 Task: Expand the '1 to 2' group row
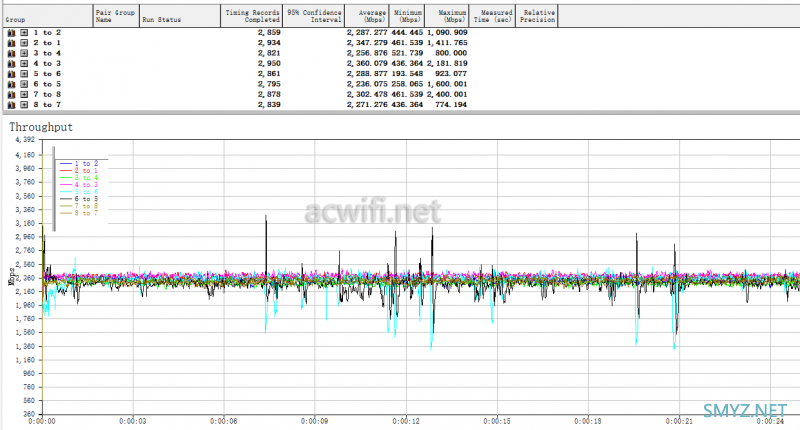(x=24, y=33)
